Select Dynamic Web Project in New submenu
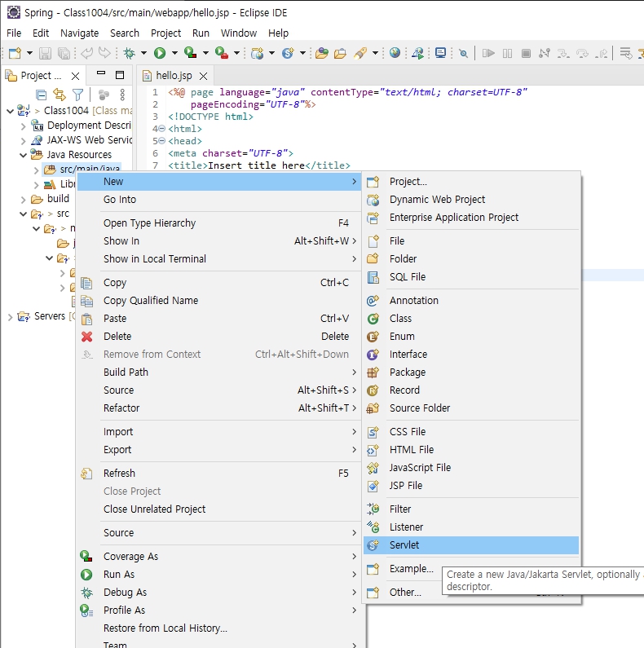This screenshot has width=644, height=648. (471, 199)
